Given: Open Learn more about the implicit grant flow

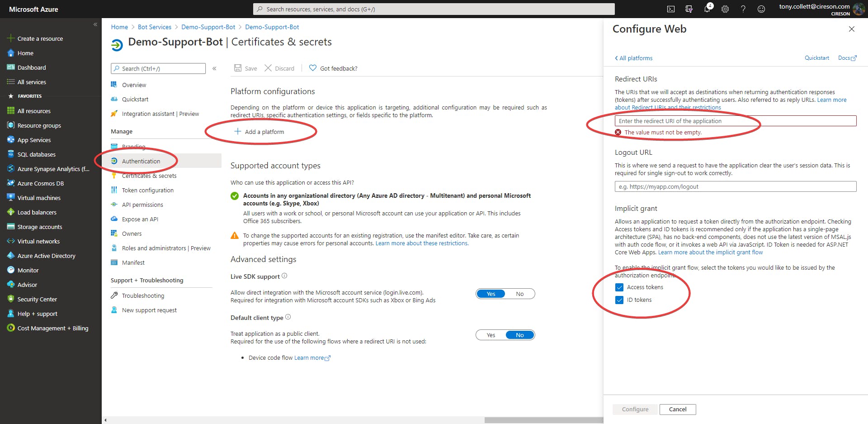Looking at the screenshot, I should pos(710,252).
